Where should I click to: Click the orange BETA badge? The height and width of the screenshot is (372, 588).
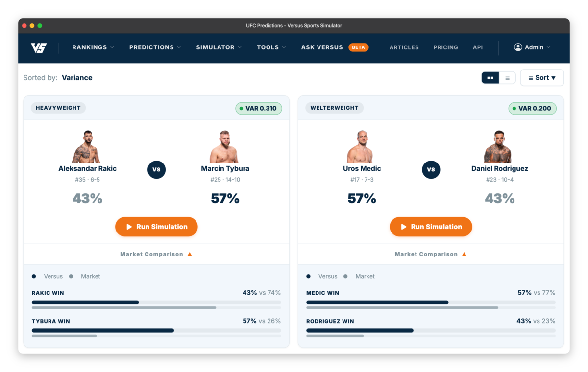click(358, 47)
